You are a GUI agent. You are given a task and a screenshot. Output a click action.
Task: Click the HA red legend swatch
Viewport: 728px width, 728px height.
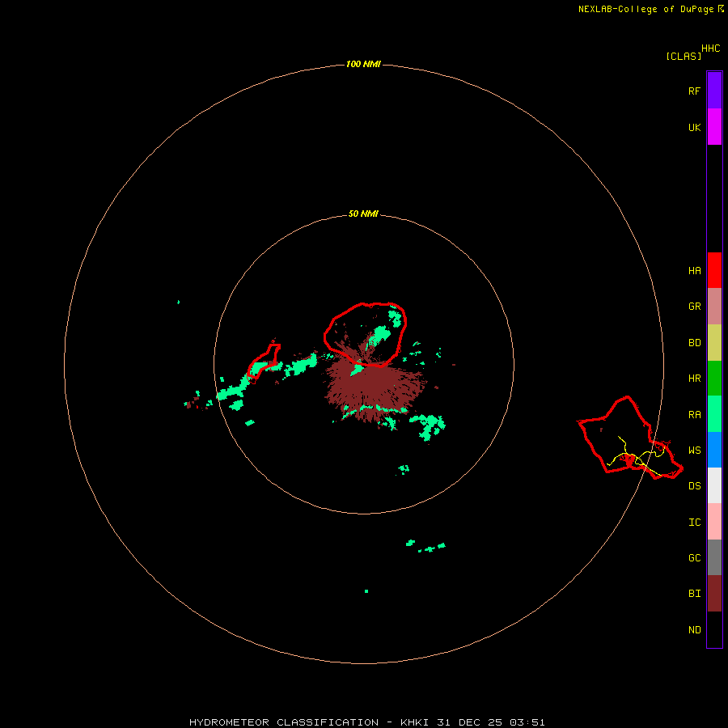(x=714, y=270)
